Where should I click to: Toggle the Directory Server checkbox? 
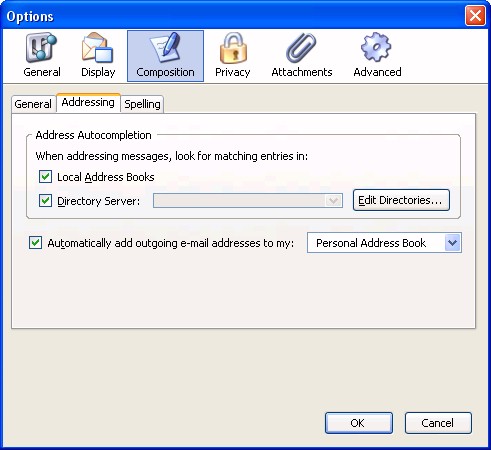[45, 201]
